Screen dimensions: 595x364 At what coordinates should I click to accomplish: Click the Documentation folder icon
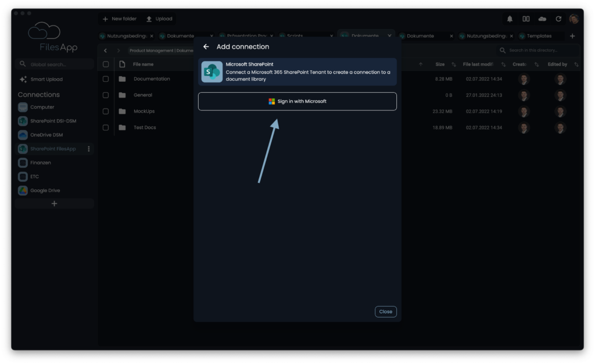click(x=122, y=79)
